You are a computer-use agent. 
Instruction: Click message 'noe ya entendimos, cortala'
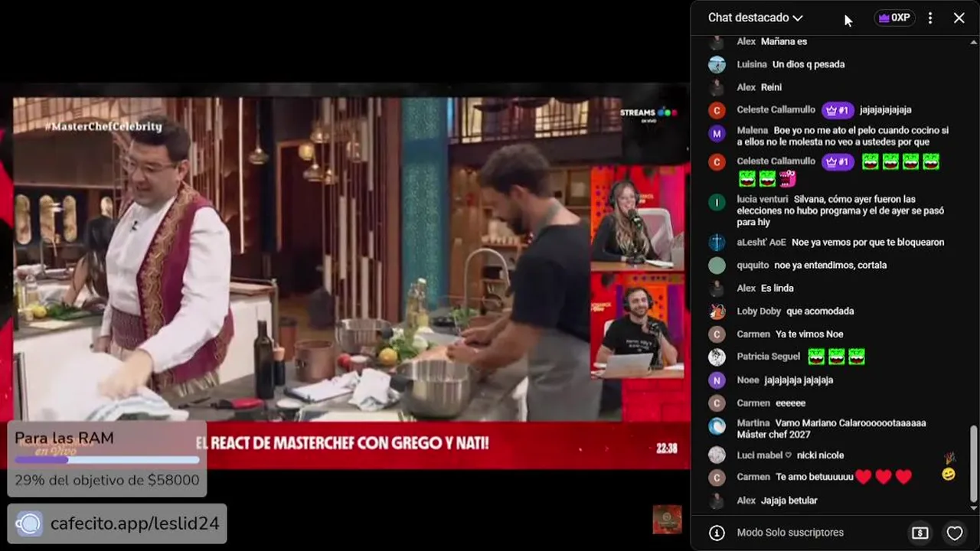830,265
